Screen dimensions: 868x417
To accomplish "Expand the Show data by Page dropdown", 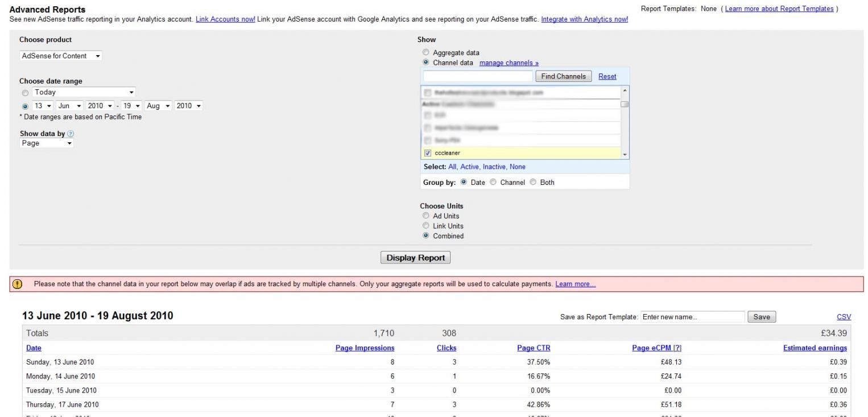I will click(x=47, y=143).
